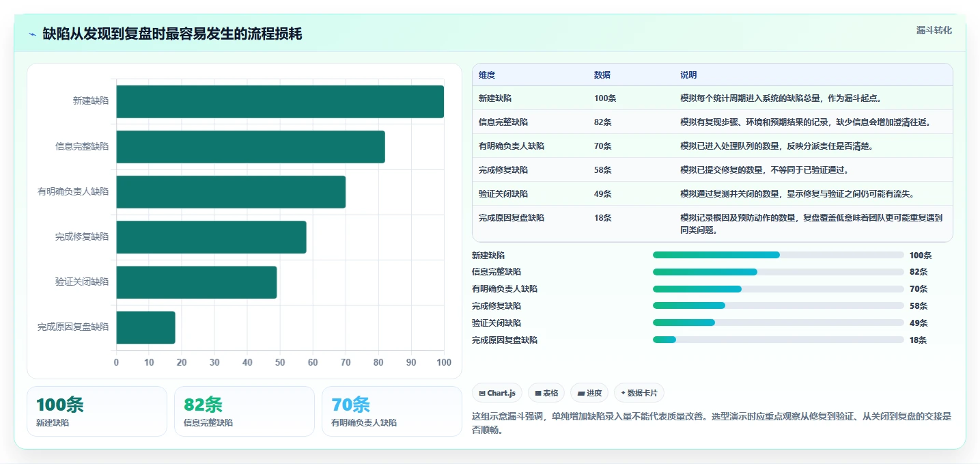The image size is (980, 464).
Task: Click the 信息完整缺陷 cell in the table
Action: (503, 122)
